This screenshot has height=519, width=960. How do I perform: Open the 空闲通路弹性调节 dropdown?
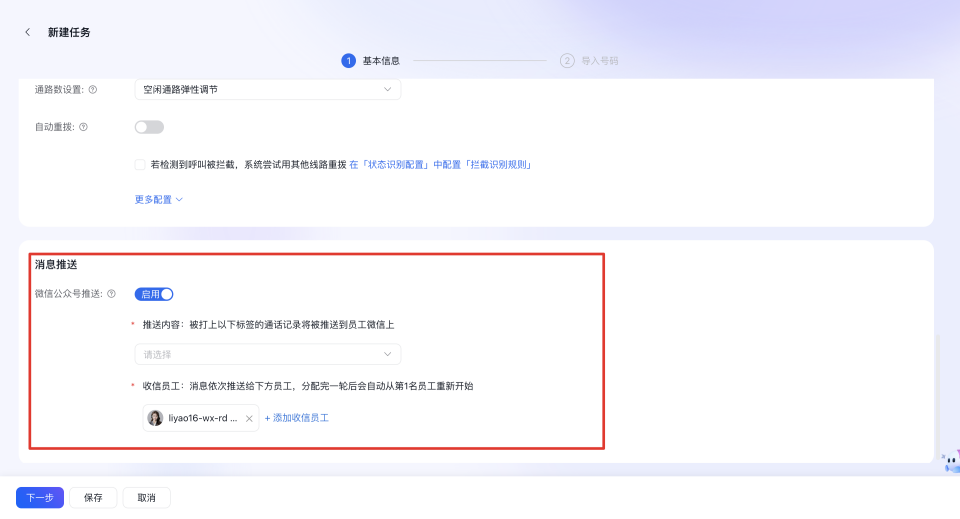pos(267,90)
